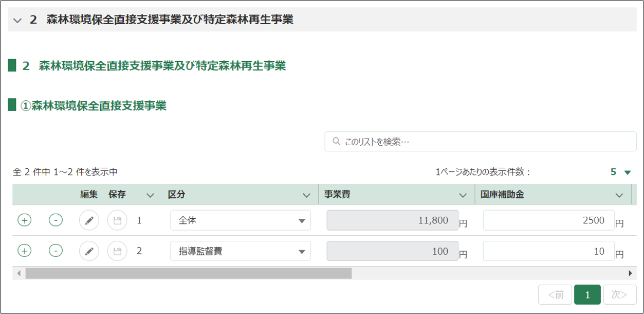Click the <前 previous page button
644x314 pixels.
[555, 294]
